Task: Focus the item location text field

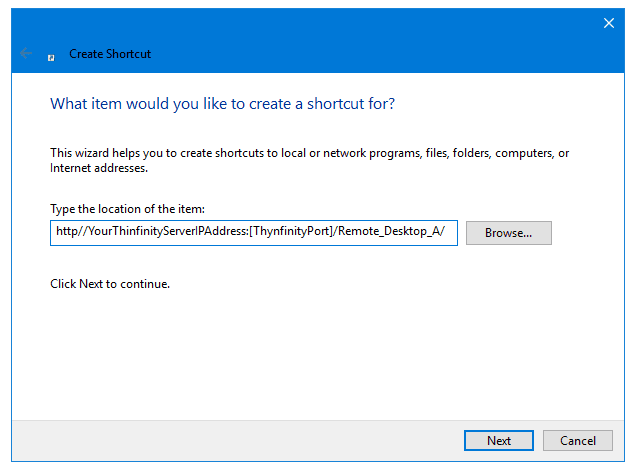Action: point(254,233)
